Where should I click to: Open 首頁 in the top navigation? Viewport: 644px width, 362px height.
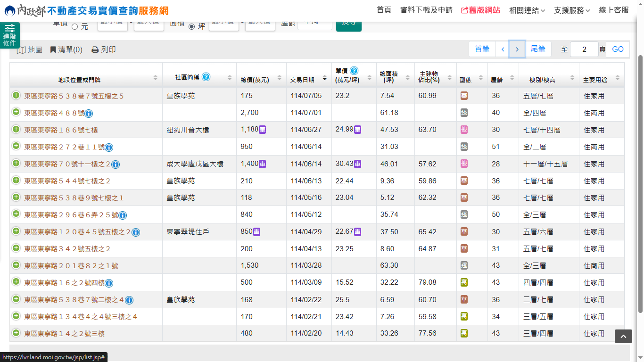pos(384,10)
